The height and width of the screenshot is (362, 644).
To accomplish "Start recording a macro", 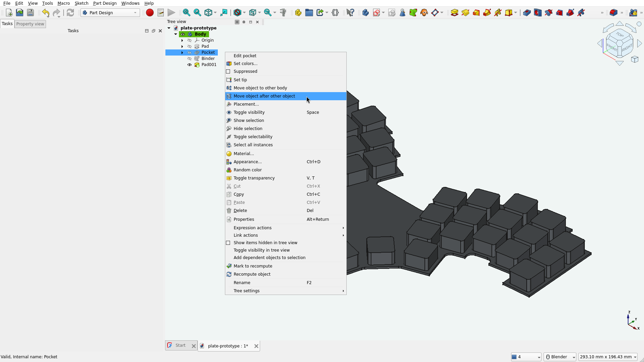I will (x=149, y=13).
